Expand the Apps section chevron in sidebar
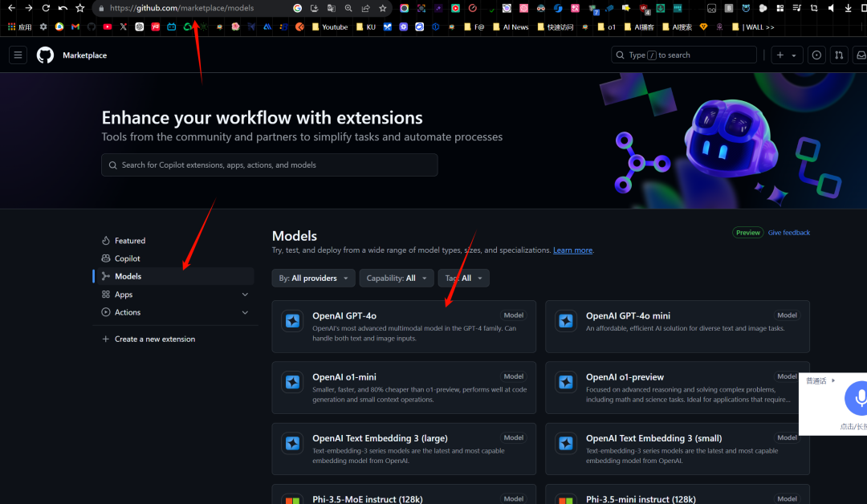 [x=245, y=295]
